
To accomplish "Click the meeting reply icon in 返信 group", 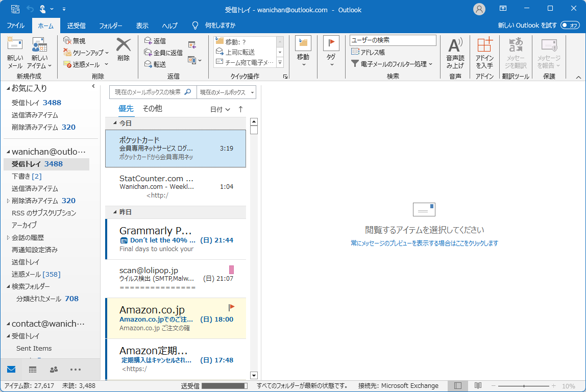I will [x=192, y=45].
